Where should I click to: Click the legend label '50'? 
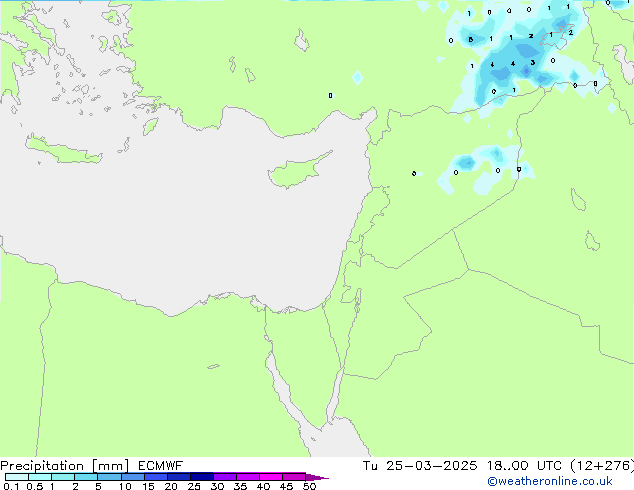(309, 486)
